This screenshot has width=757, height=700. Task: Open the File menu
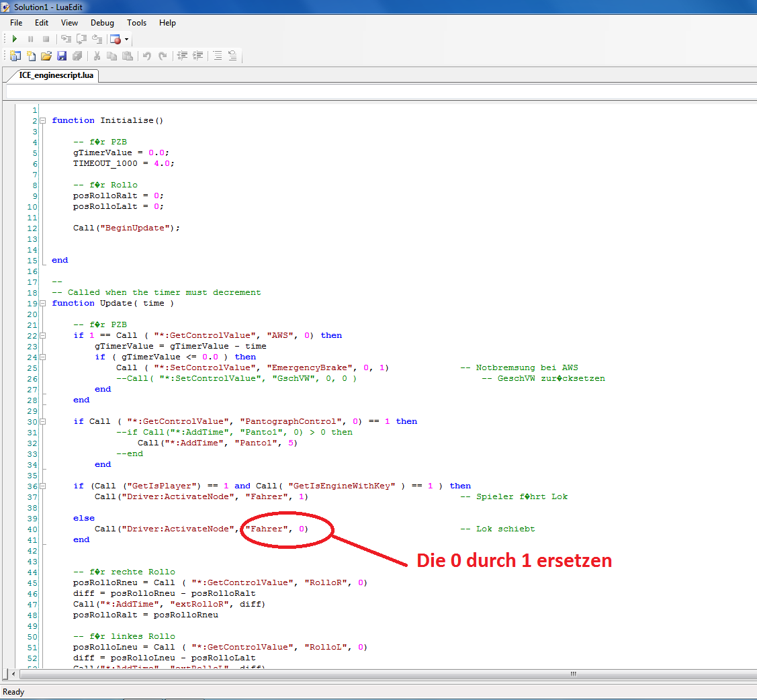pyautogui.click(x=16, y=23)
